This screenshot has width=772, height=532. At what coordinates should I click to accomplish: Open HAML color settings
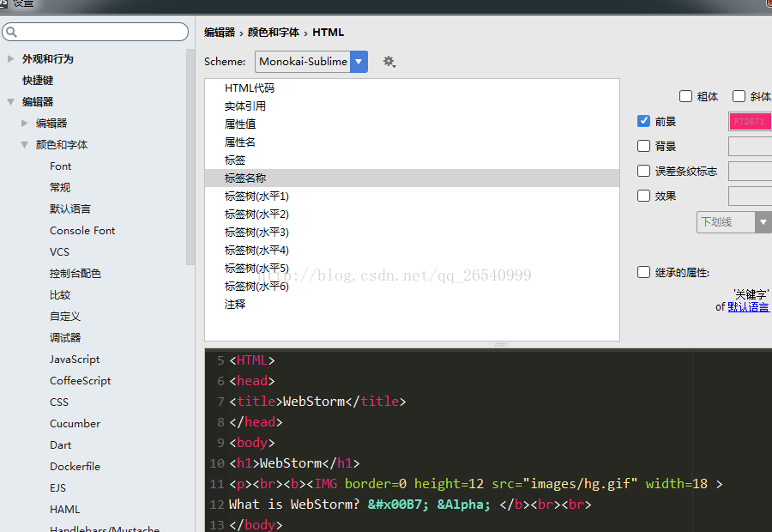pyautogui.click(x=64, y=510)
